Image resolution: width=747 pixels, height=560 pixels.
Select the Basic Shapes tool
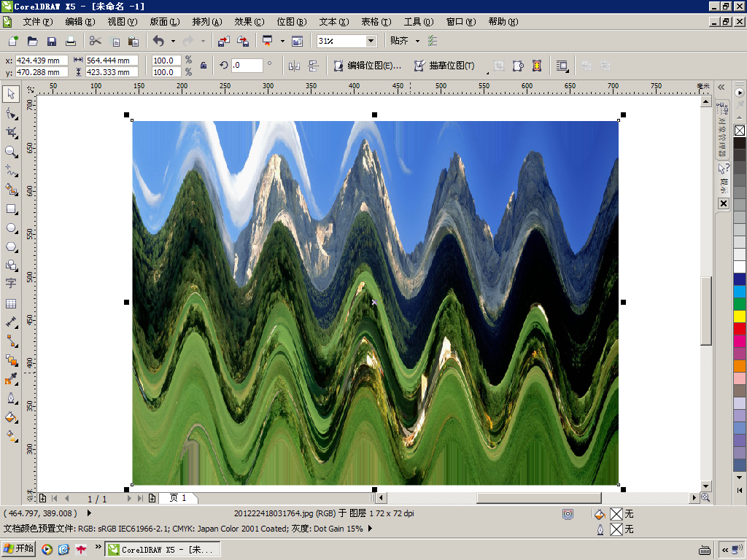(x=11, y=265)
